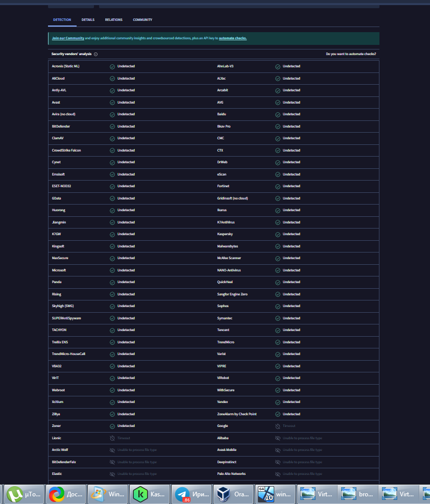Select the DETECTION tab
The image size is (430, 504).
point(62,20)
